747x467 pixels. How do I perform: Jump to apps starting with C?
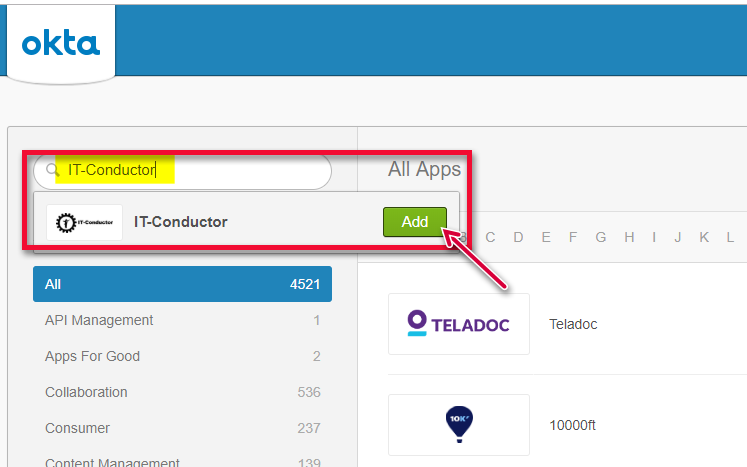click(x=490, y=237)
